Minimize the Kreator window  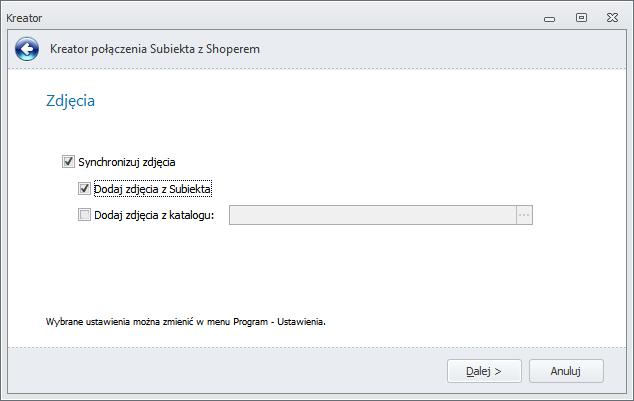(549, 19)
